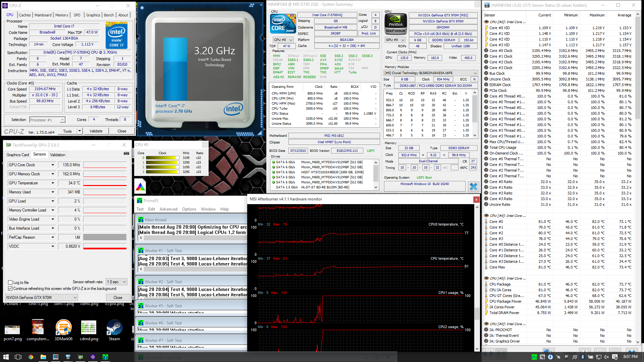Open Google Chrome from the taskbar
The height and width of the screenshot is (362, 644).
pos(31,357)
